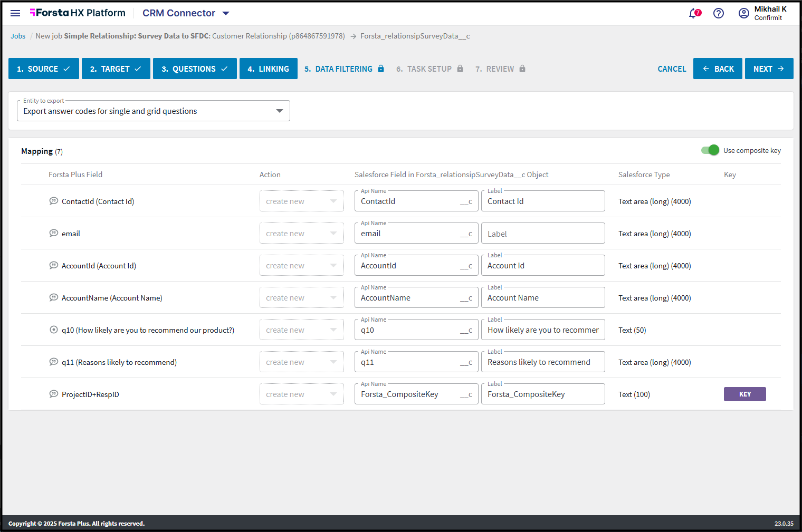Viewport: 802px width, 532px height.
Task: Select step 4 Linking
Action: [269, 69]
